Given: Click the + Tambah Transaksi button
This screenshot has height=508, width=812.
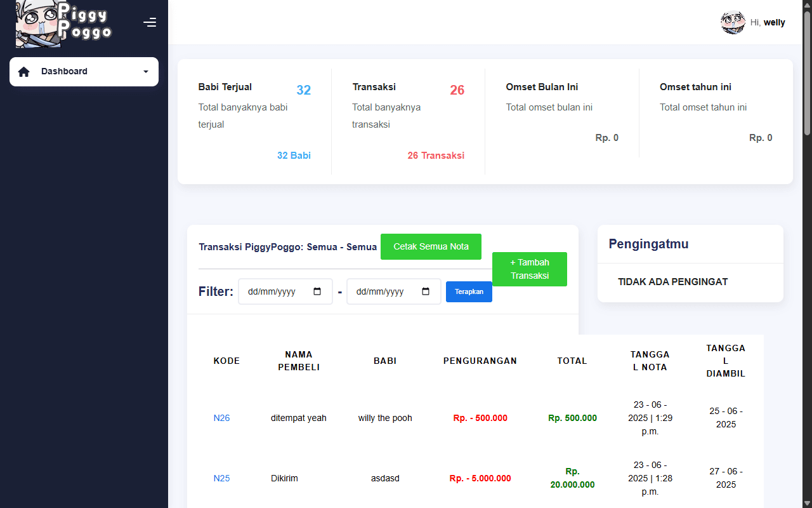Looking at the screenshot, I should tap(530, 269).
